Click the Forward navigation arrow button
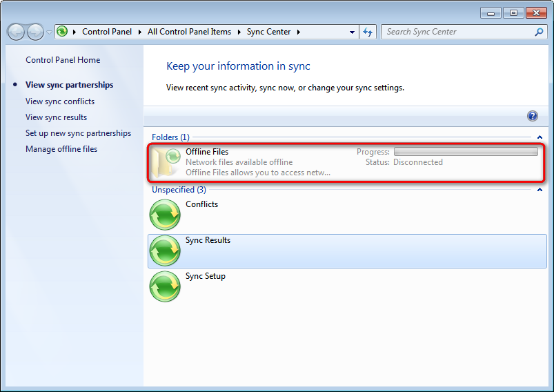 (x=35, y=32)
